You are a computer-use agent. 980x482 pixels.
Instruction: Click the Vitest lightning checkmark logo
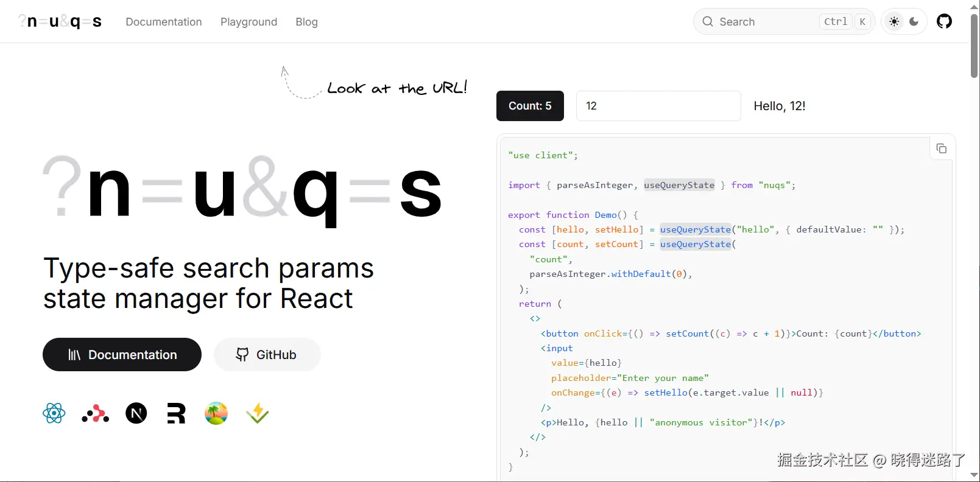257,413
